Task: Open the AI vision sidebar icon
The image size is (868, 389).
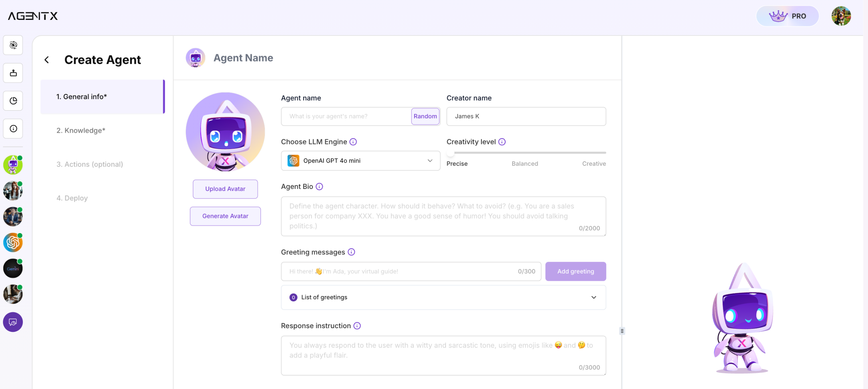Action: point(13,45)
